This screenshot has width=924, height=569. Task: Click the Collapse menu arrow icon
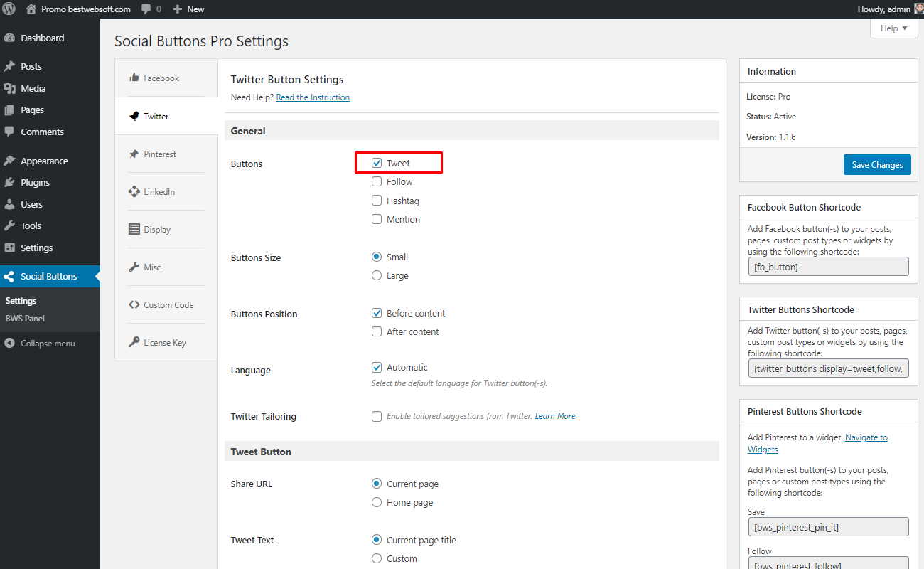tap(9, 344)
